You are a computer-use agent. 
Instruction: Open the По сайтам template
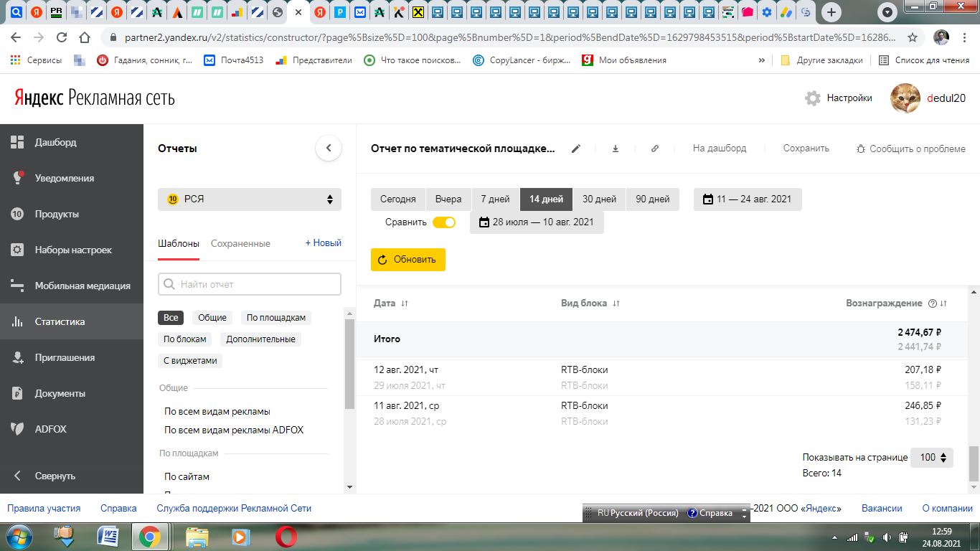tap(187, 476)
